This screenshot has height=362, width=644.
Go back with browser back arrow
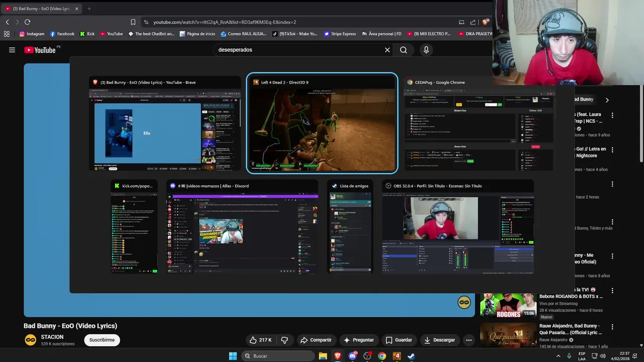[7, 22]
